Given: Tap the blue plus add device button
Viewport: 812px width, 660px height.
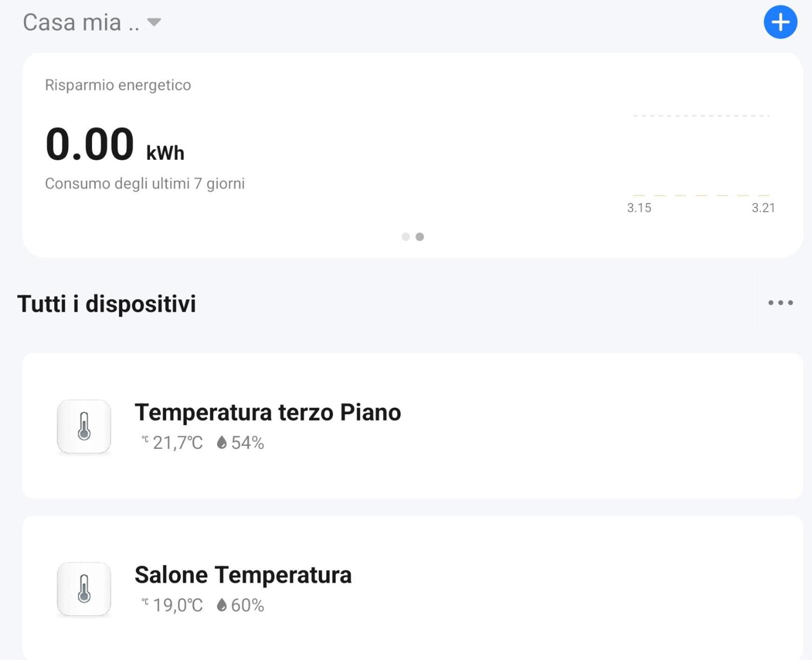Looking at the screenshot, I should click(x=780, y=22).
